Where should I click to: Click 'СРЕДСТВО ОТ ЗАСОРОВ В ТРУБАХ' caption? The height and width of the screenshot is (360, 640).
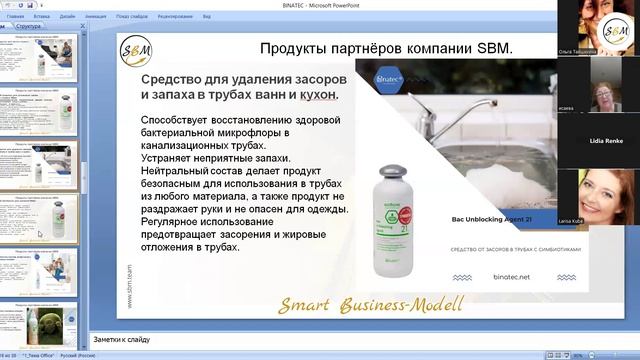[516, 249]
